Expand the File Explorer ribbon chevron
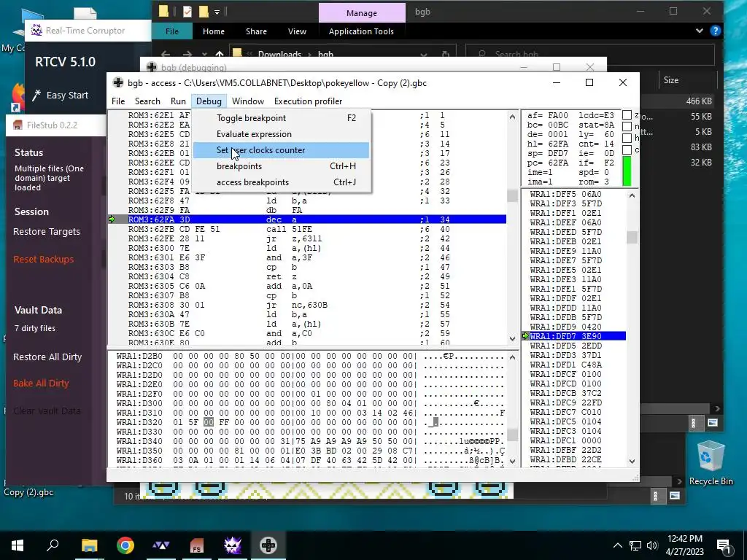This screenshot has height=560, width=747. (x=700, y=31)
